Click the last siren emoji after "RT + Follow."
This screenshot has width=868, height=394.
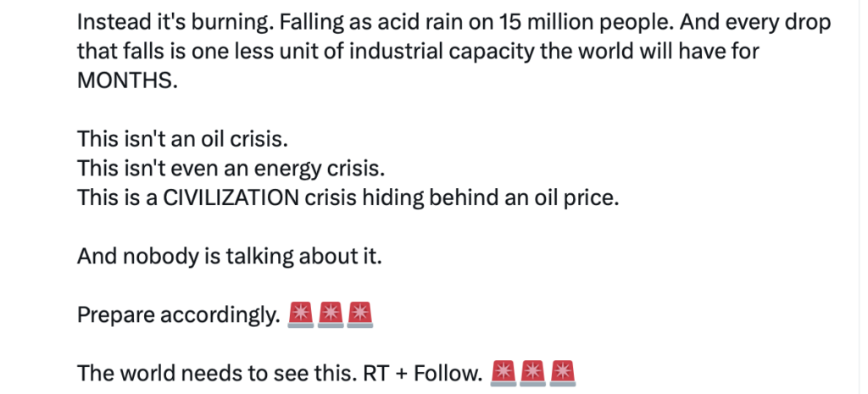(564, 372)
